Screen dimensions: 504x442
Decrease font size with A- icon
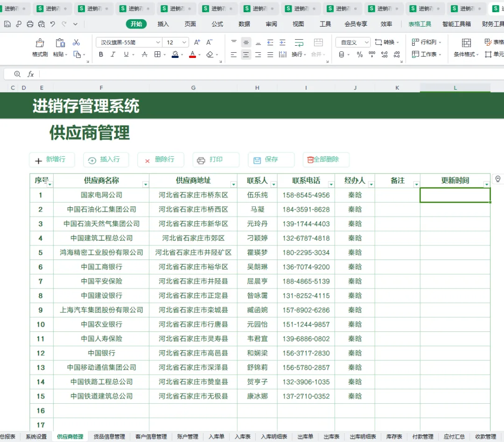click(209, 42)
